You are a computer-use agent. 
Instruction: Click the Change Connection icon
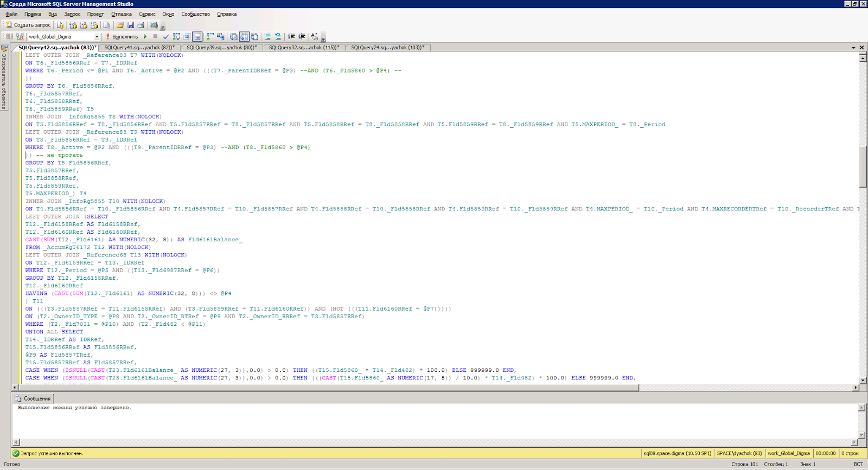point(20,37)
